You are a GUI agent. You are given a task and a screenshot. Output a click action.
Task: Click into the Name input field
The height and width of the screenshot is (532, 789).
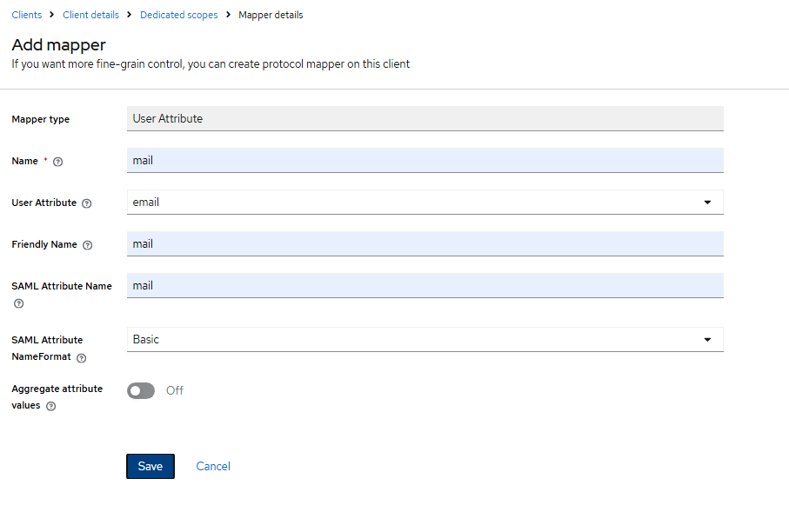tap(425, 161)
